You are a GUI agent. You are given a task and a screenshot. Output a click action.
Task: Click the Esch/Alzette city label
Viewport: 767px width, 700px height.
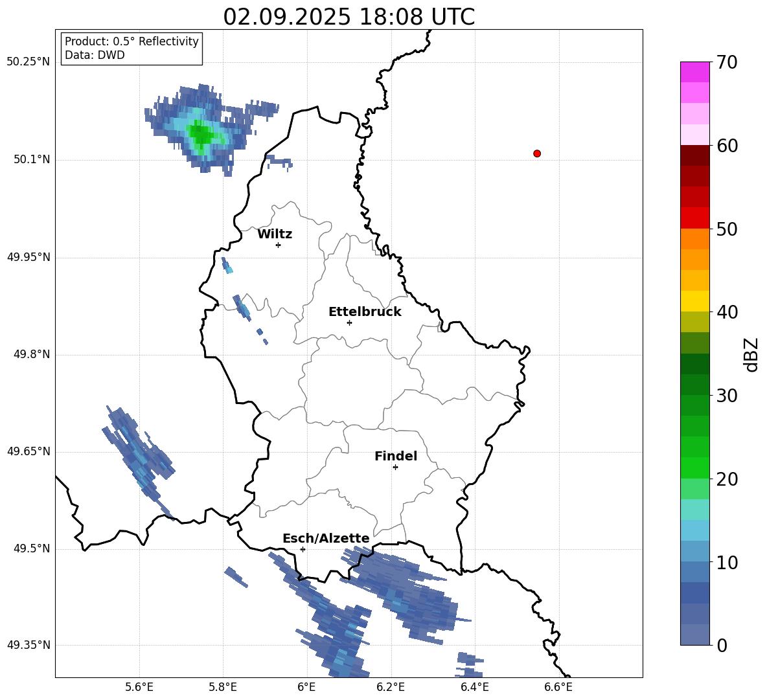[x=326, y=538]
